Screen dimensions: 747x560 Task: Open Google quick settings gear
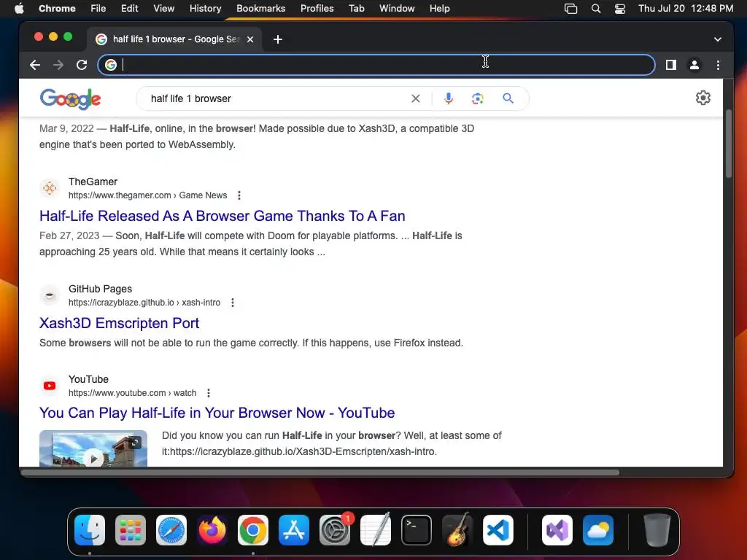703,98
